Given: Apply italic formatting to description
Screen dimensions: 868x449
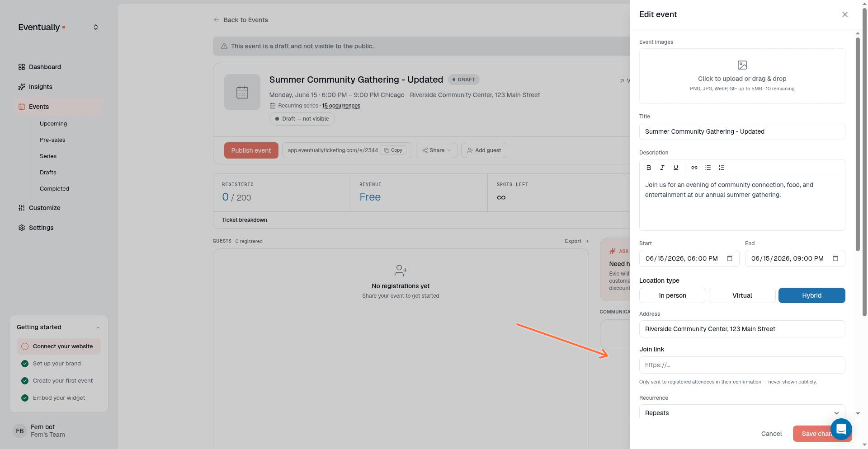Looking at the screenshot, I should point(662,168).
